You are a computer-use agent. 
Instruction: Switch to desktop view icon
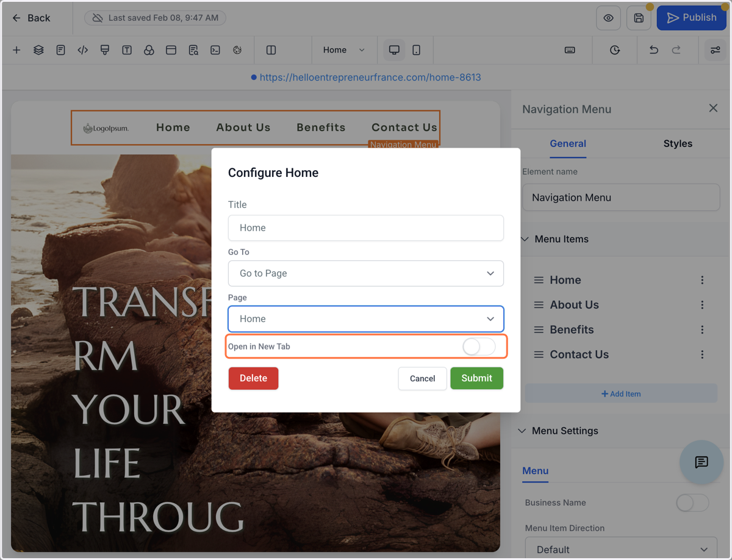pyautogui.click(x=394, y=50)
